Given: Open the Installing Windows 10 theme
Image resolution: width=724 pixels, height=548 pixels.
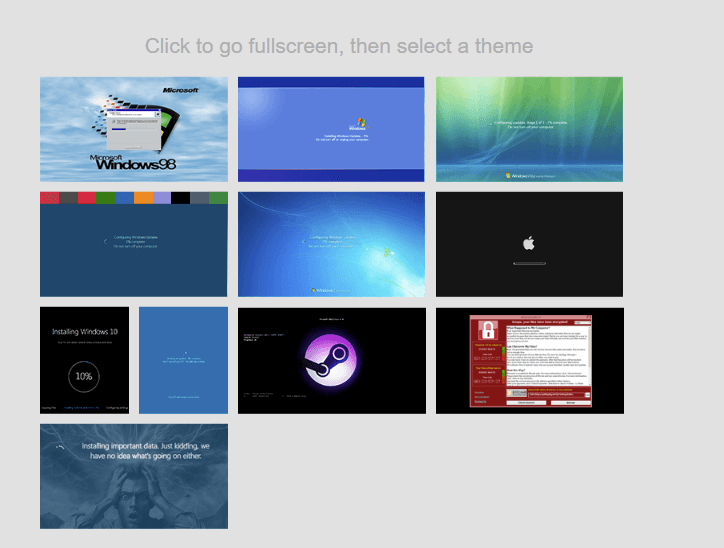Looking at the screenshot, I should (84, 360).
